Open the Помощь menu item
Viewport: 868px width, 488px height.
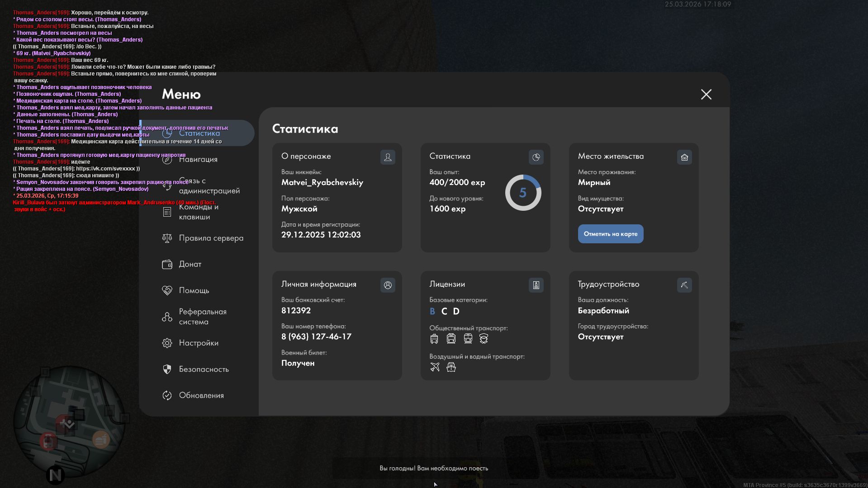tap(194, 290)
